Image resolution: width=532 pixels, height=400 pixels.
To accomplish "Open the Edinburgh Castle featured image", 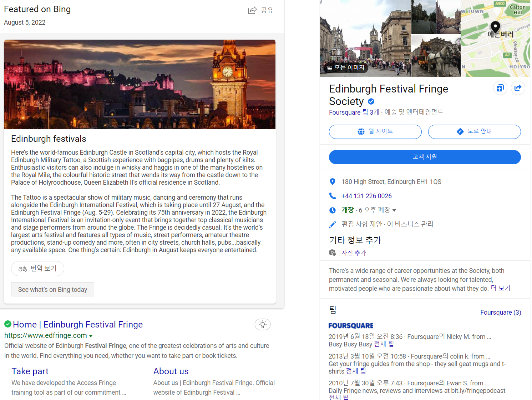I will coord(140,84).
